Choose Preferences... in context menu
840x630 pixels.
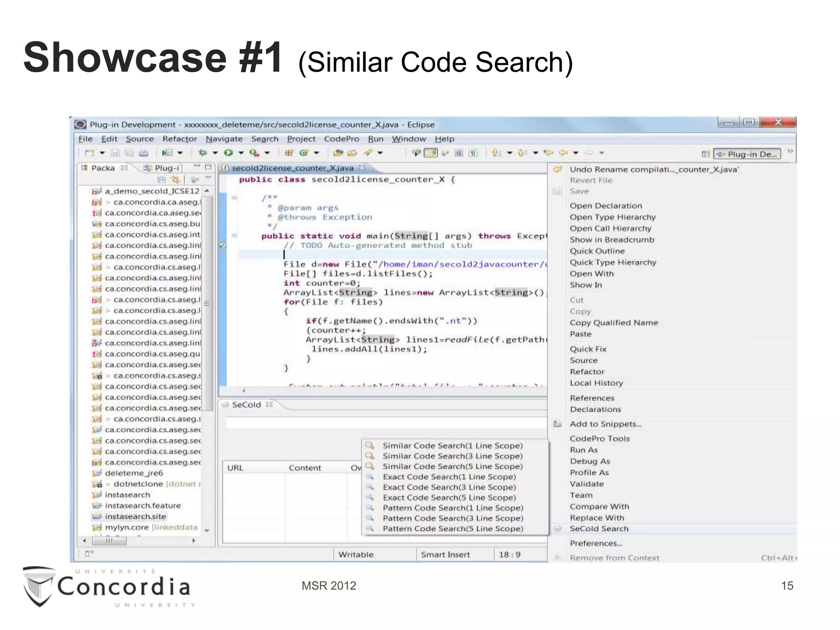tap(673, 543)
